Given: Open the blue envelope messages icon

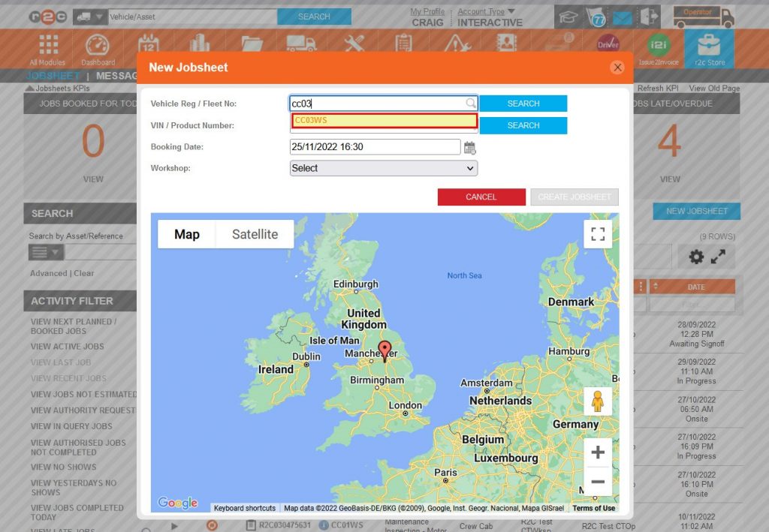Looking at the screenshot, I should point(623,17).
